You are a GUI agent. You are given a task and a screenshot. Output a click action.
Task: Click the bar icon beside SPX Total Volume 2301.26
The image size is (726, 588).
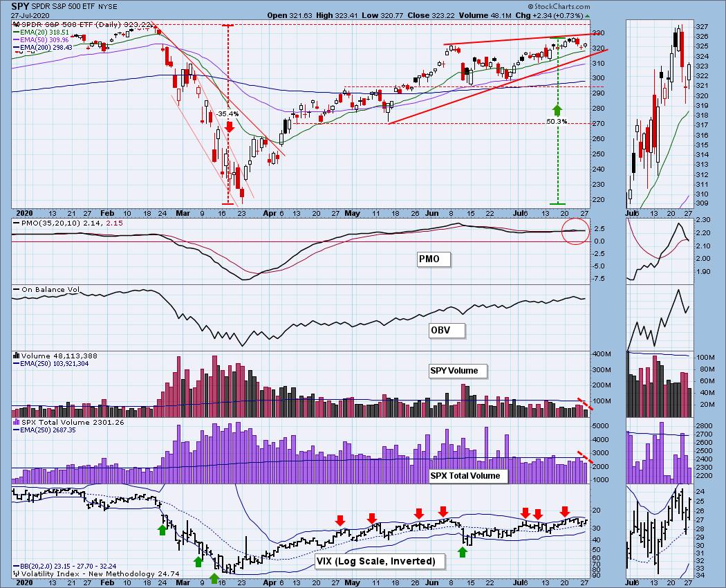coord(17,422)
